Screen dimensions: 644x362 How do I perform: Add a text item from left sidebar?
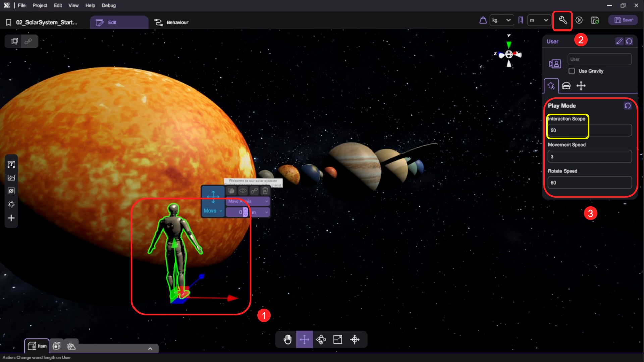(x=11, y=164)
